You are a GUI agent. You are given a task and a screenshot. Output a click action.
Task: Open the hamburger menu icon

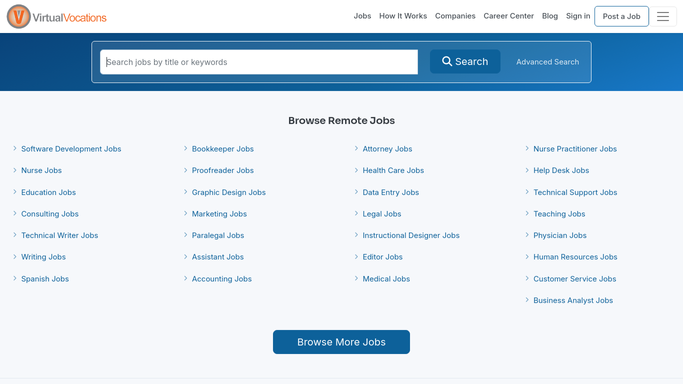tap(663, 17)
